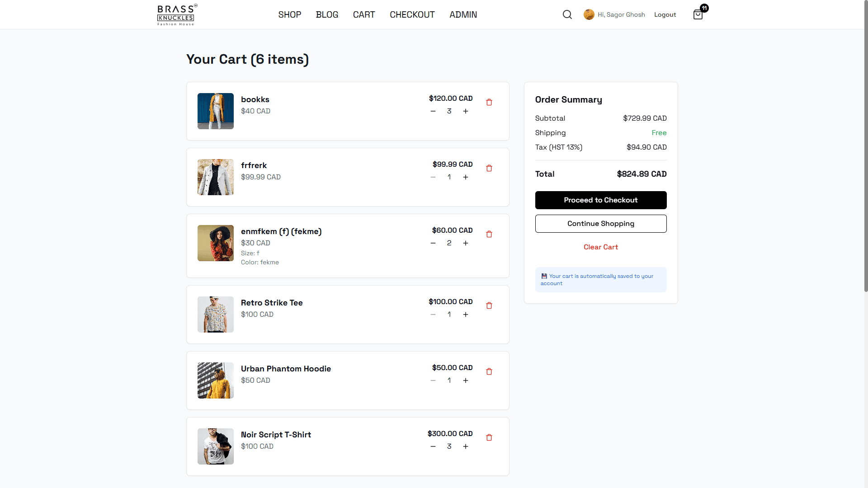
Task: Increase bookks quantity with plus
Action: [466, 111]
